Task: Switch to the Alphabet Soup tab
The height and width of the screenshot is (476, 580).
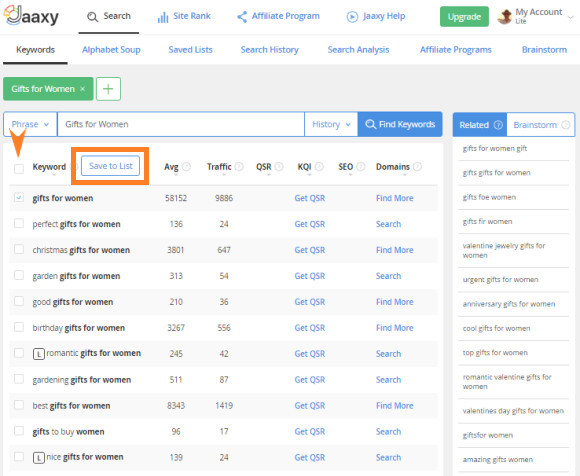Action: point(111,50)
